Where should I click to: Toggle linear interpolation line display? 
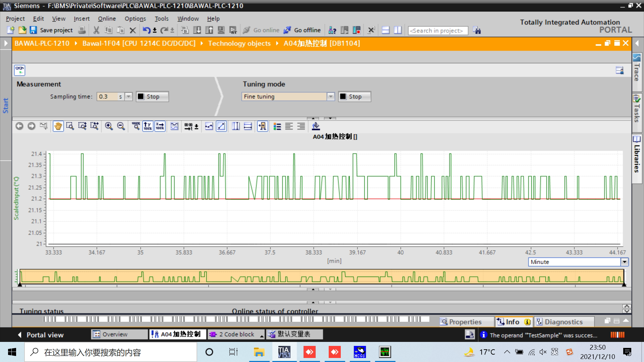click(221, 126)
